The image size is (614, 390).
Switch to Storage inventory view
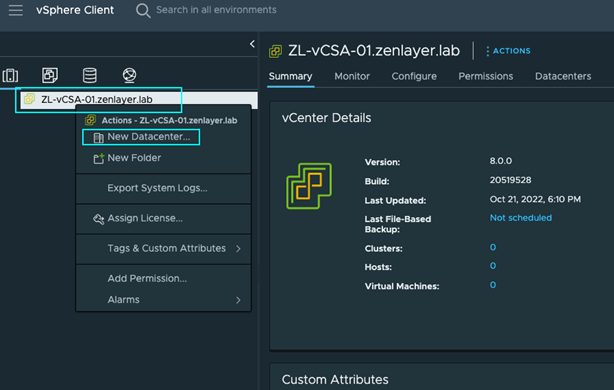[90, 75]
